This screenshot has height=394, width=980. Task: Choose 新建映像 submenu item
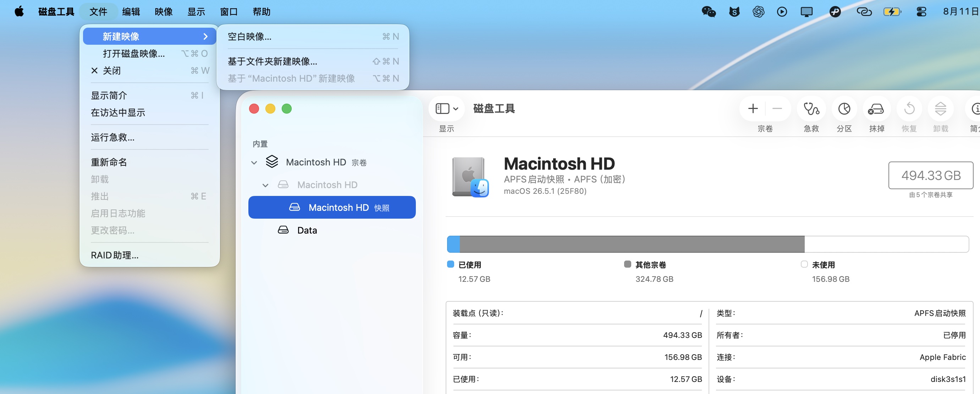[149, 37]
